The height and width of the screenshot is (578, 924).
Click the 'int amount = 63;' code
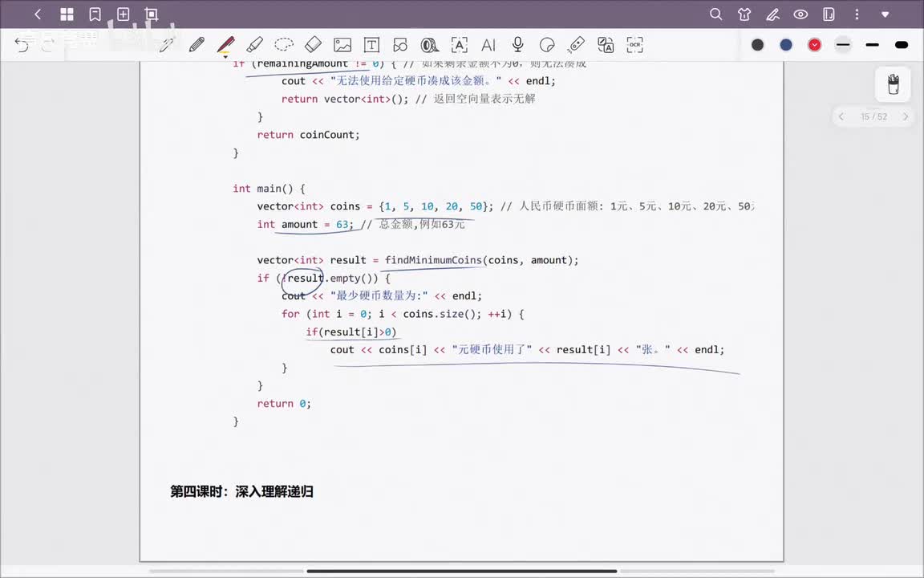coord(306,225)
